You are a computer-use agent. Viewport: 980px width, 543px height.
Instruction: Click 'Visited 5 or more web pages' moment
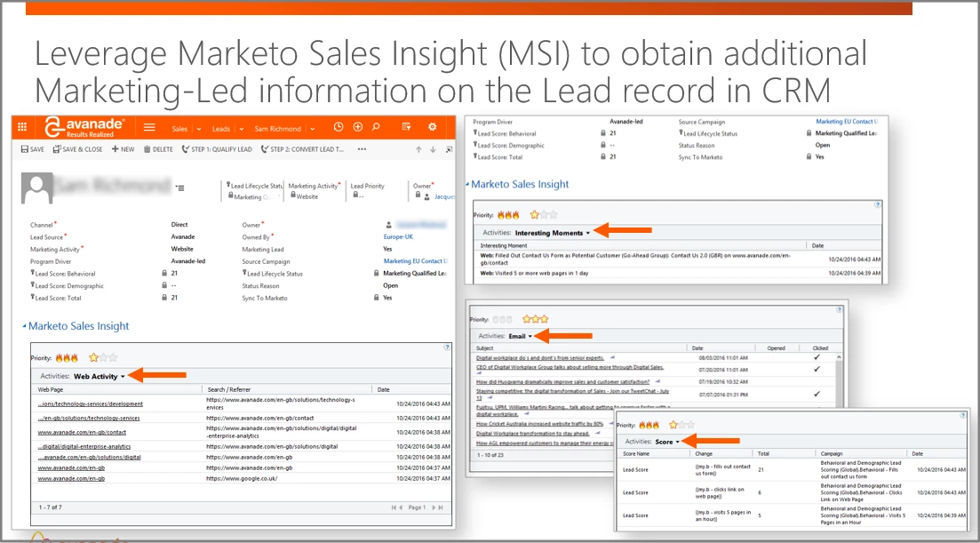pos(534,273)
